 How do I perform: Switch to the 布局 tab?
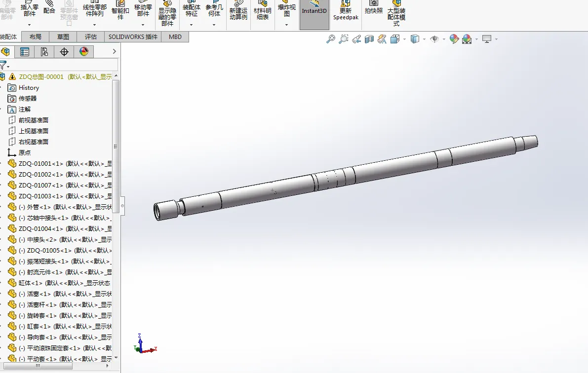coord(35,37)
